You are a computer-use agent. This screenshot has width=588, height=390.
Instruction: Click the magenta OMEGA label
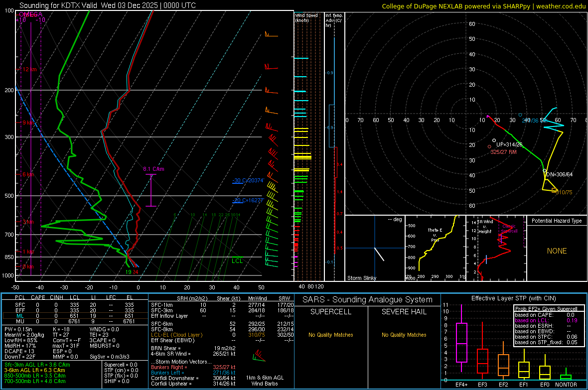click(x=30, y=14)
